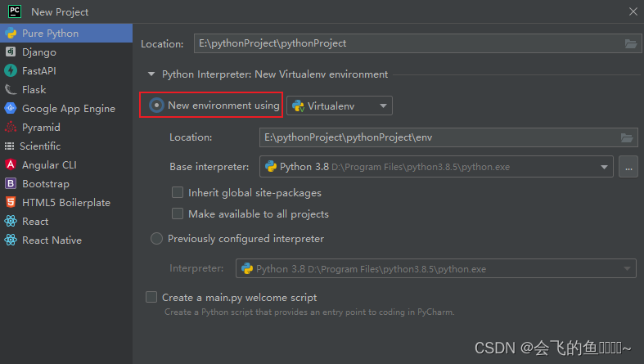
Task: Select FastAPI project type
Action: 66,70
